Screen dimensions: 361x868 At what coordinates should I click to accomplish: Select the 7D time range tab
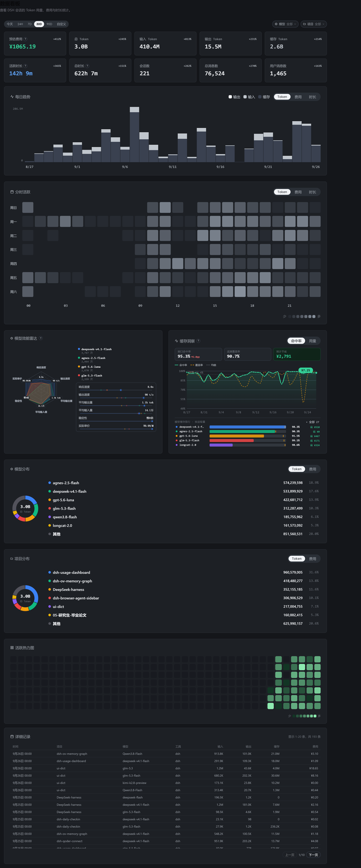coord(30,24)
